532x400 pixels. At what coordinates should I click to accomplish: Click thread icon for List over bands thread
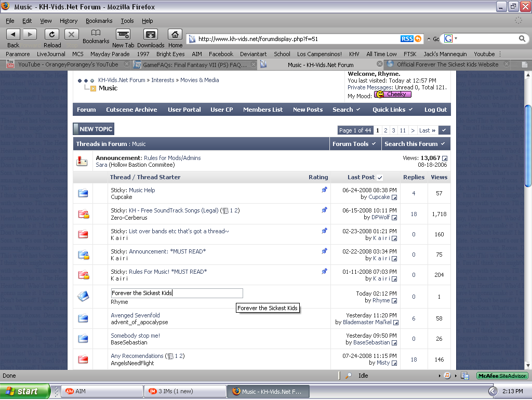pos(83,234)
